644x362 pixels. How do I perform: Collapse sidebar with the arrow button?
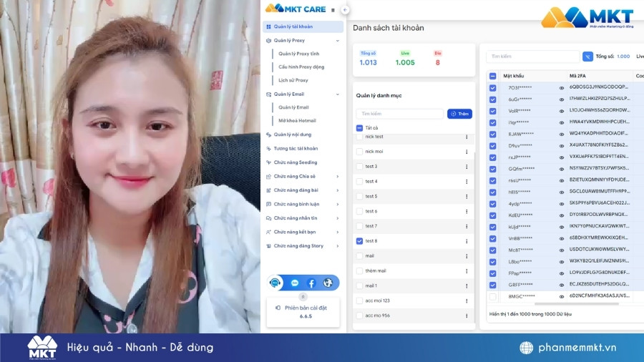[345, 10]
